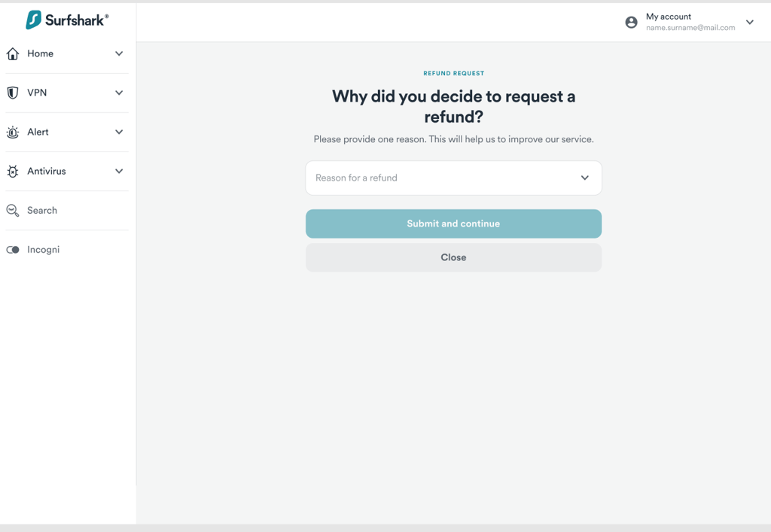The image size is (771, 532).
Task: Click Submit and continue button
Action: (x=453, y=224)
